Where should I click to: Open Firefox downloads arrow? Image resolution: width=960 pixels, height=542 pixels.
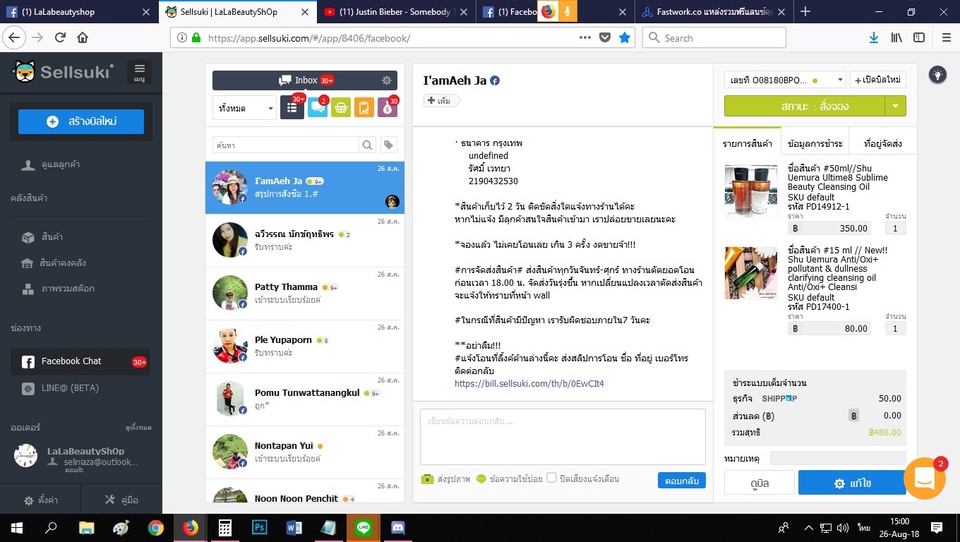tap(874, 38)
